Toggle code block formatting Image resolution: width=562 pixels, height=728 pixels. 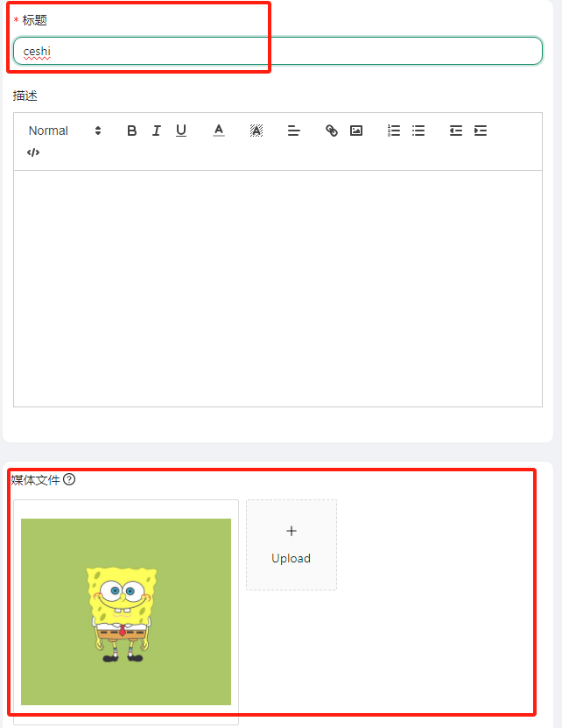click(33, 152)
